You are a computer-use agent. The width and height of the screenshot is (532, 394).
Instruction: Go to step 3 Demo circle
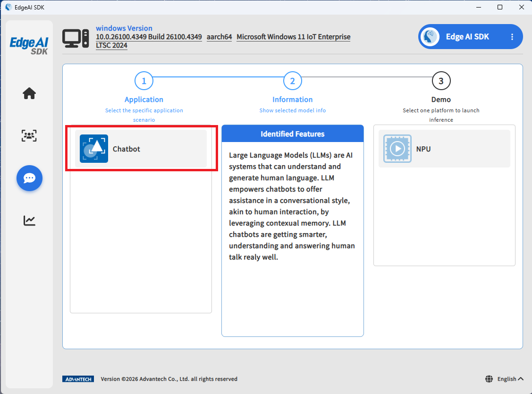coord(441,81)
